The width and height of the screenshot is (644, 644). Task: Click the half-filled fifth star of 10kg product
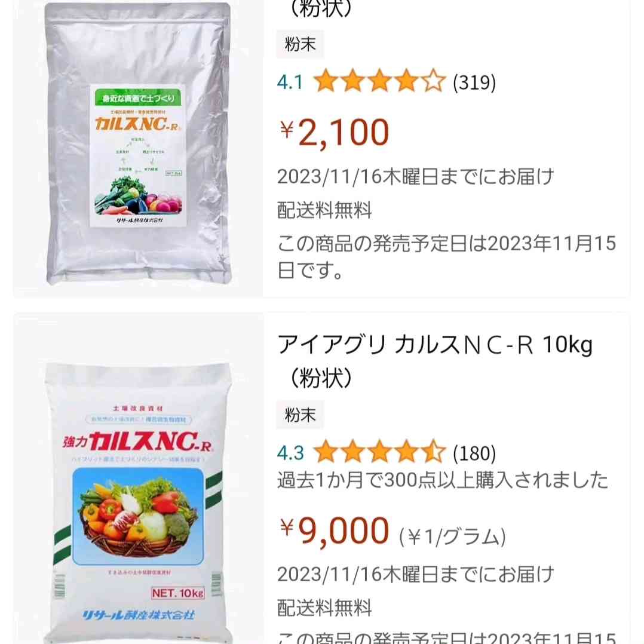[x=433, y=452]
